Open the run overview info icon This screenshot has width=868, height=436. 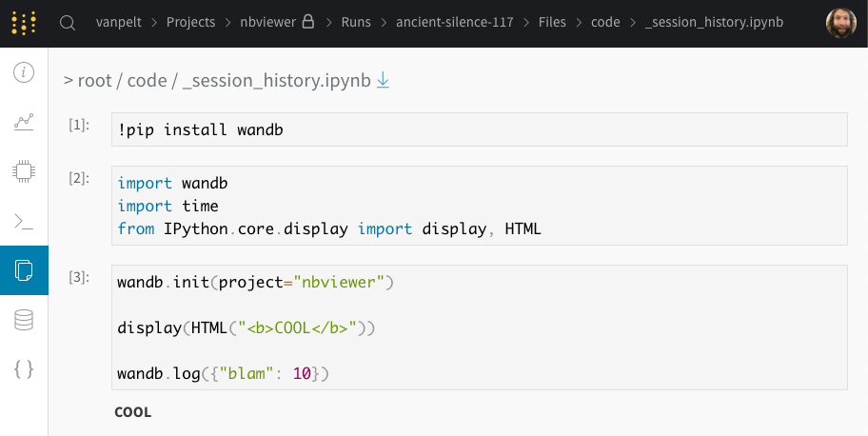(x=24, y=73)
